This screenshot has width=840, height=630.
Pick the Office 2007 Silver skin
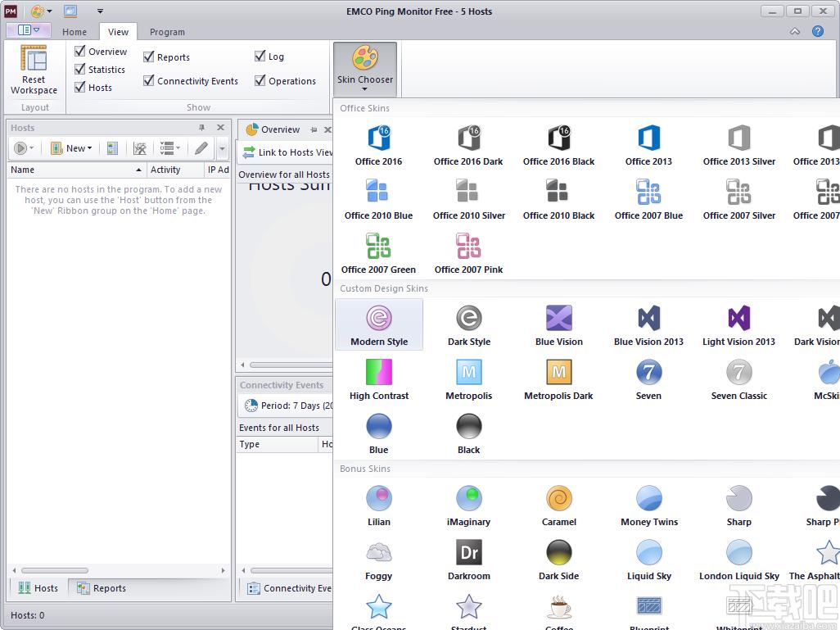point(738,199)
